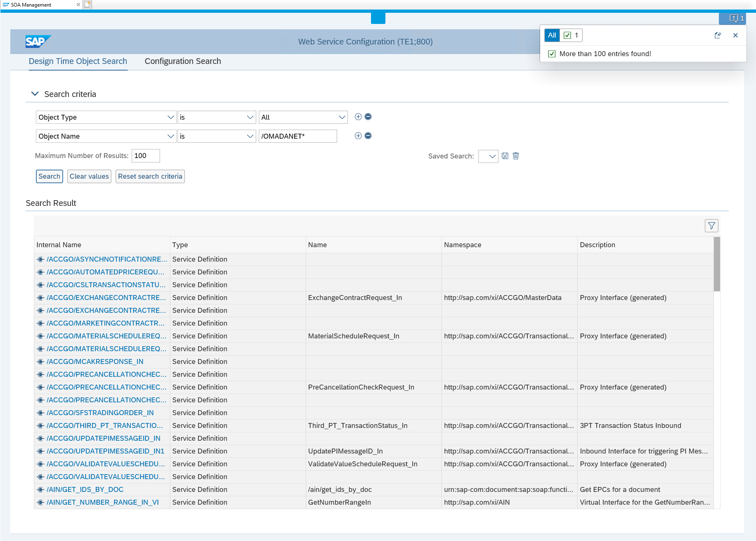Screen dimensions: 756x541
Task: Click the blue handle at the top center
Action: tap(378, 18)
